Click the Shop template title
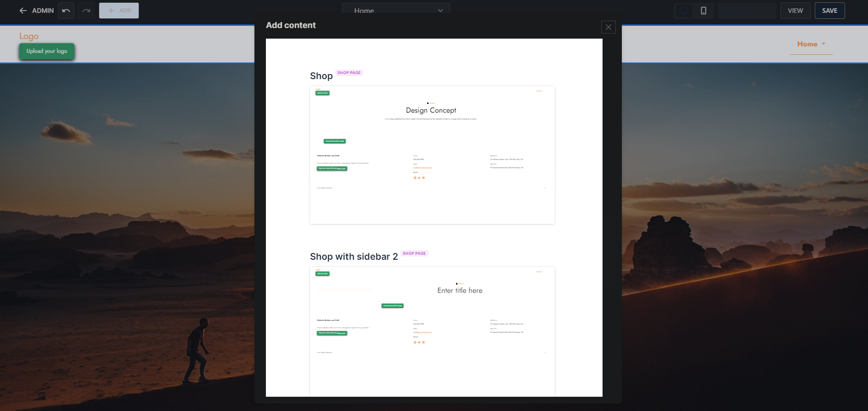Image resolution: width=868 pixels, height=411 pixels. coord(321,76)
